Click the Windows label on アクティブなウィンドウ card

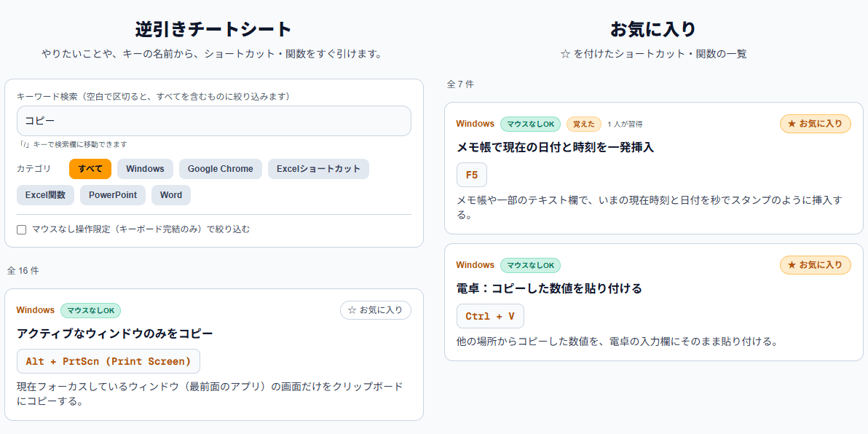pyautogui.click(x=36, y=310)
